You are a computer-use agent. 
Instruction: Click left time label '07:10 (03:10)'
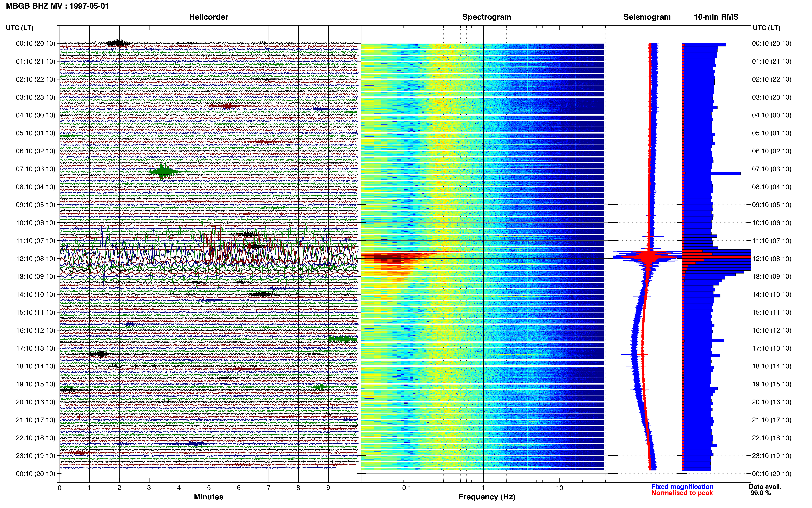[x=36, y=169]
